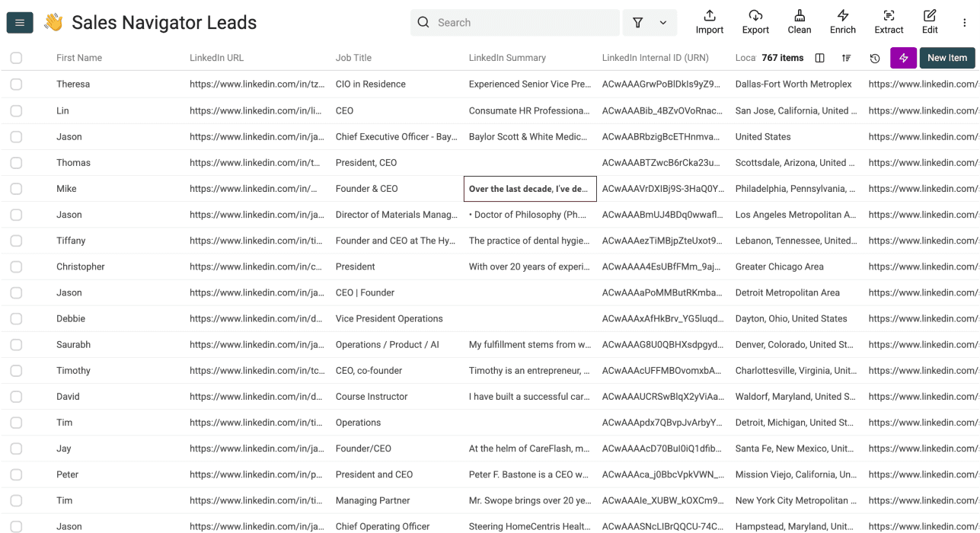Click the purple lightning automation icon
This screenshot has width=980, height=533.
coord(903,58)
